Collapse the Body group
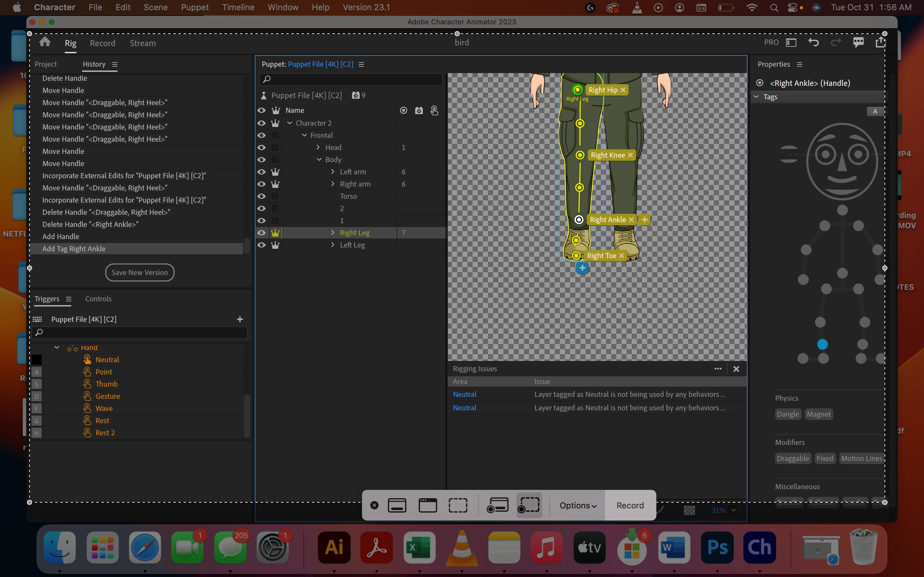Image resolution: width=924 pixels, height=577 pixels. [319, 160]
